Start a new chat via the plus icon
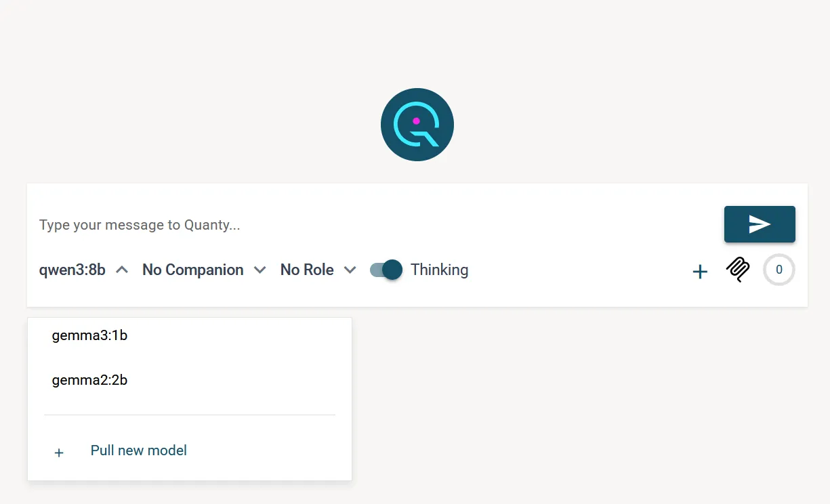The height and width of the screenshot is (504, 830). (700, 271)
